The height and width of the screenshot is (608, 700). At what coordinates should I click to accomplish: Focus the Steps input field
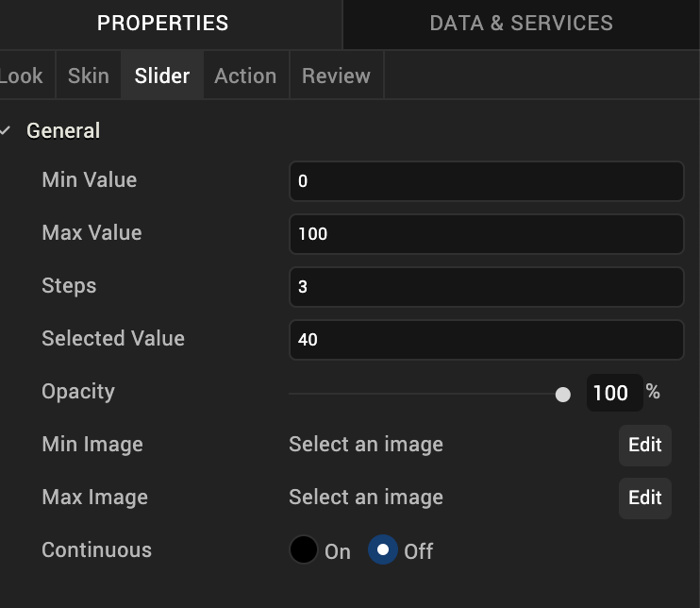[486, 287]
